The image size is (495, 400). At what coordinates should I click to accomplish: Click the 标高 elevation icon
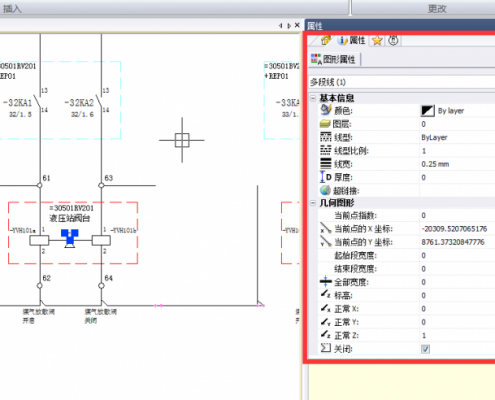[326, 295]
